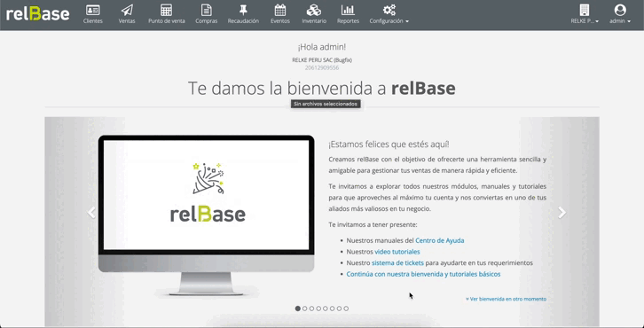Open the video tutoriales link
The image size is (644, 328).
[397, 252]
